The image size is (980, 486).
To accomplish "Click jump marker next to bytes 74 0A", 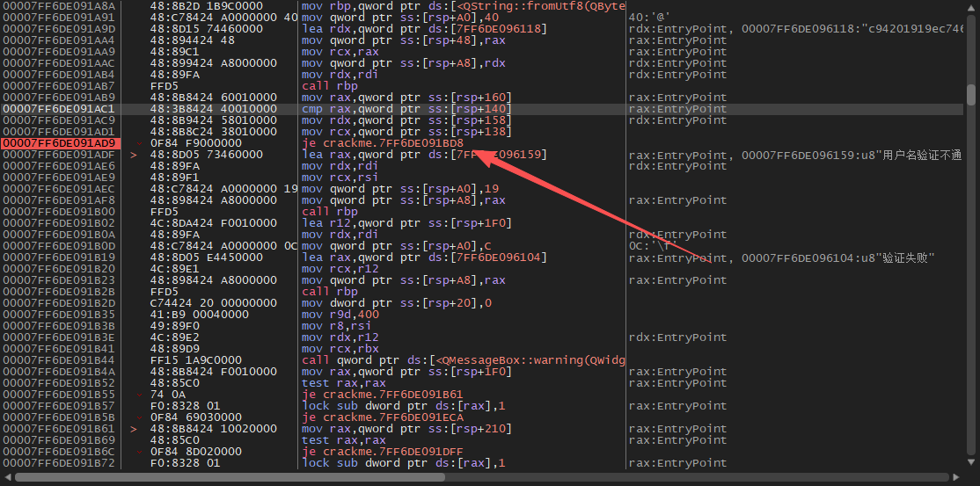I will click(140, 395).
